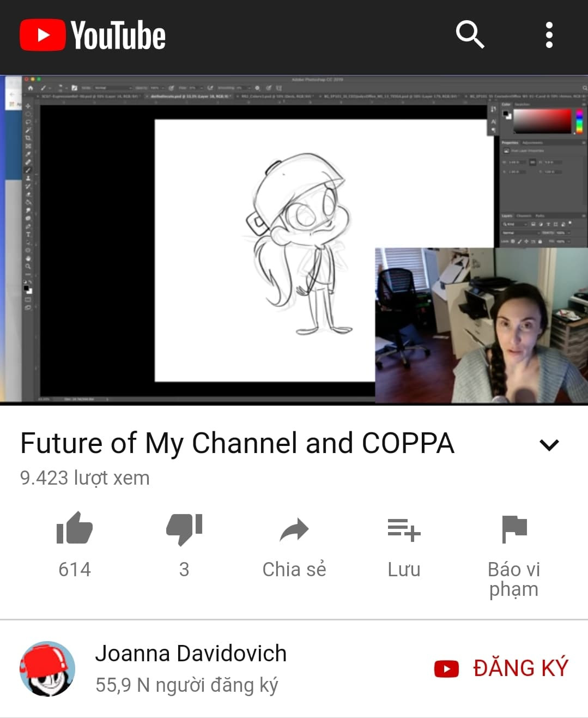Subscribe with the ĐĂNG KÝ button
This screenshot has width=588, height=718.
click(x=501, y=668)
